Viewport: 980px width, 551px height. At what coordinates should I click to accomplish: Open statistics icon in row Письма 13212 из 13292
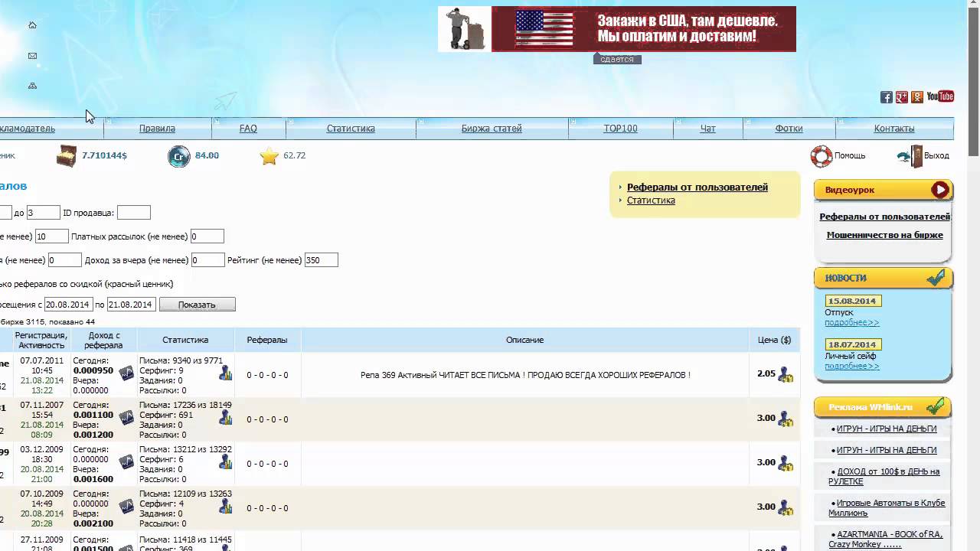tap(225, 461)
